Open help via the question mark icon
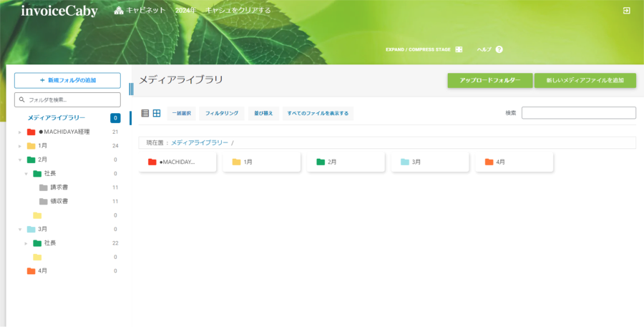Image resolution: width=644 pixels, height=327 pixels. (499, 49)
